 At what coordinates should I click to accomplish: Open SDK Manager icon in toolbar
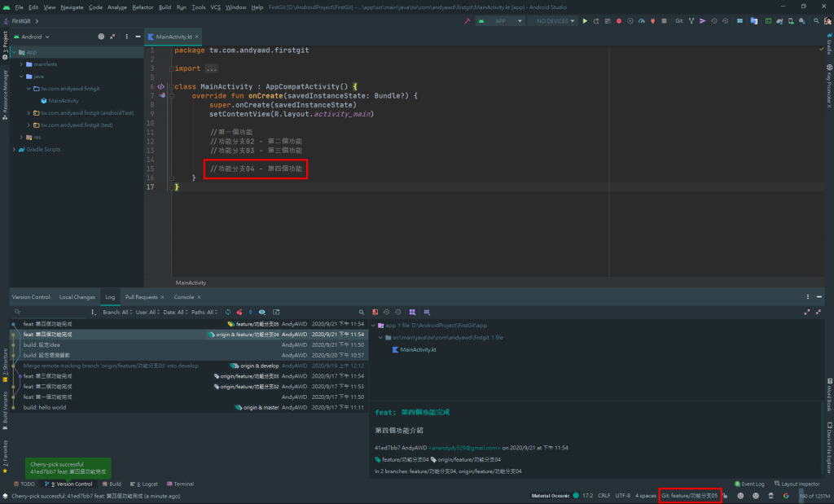(802, 21)
